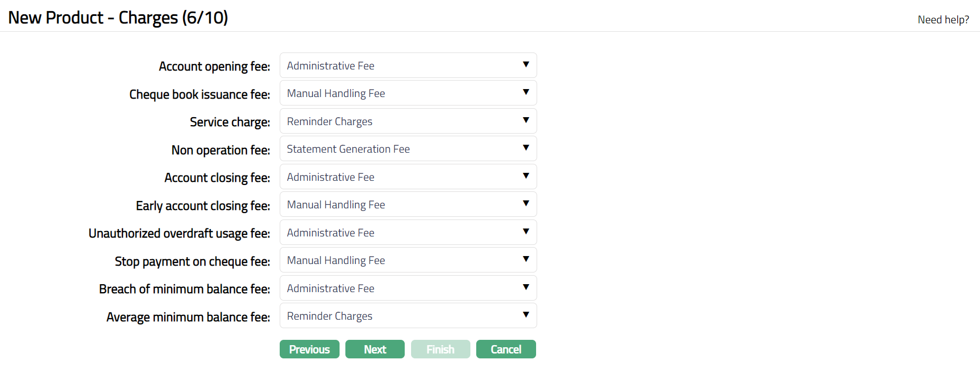Viewport: 980px width, 378px height.
Task: Click arrow icon of Account closing fee
Action: pos(526,176)
